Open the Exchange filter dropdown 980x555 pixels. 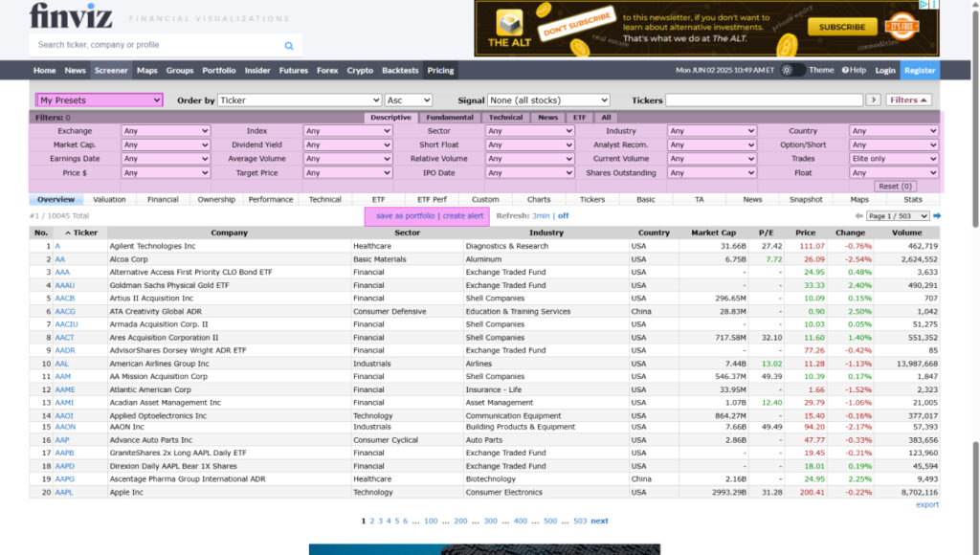[166, 131]
